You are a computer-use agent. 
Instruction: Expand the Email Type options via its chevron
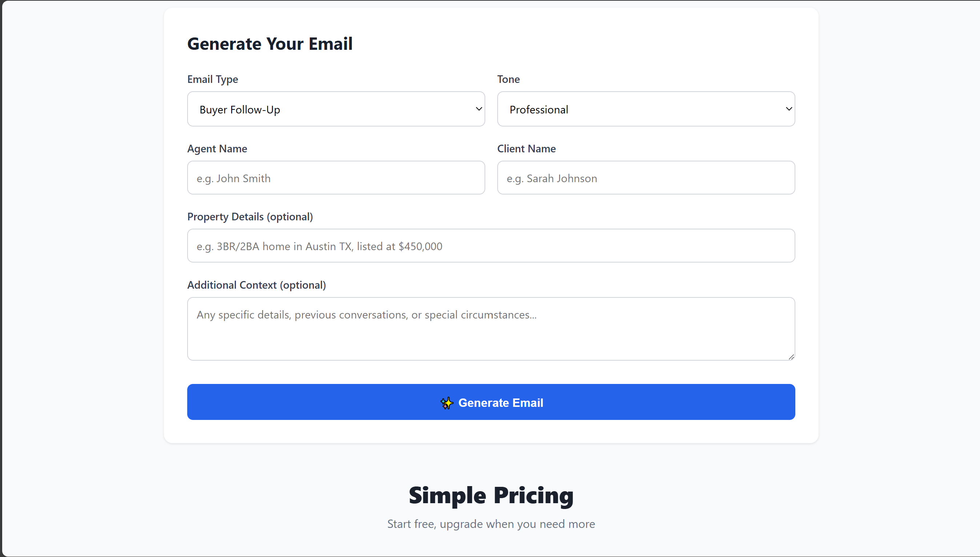[x=479, y=109]
